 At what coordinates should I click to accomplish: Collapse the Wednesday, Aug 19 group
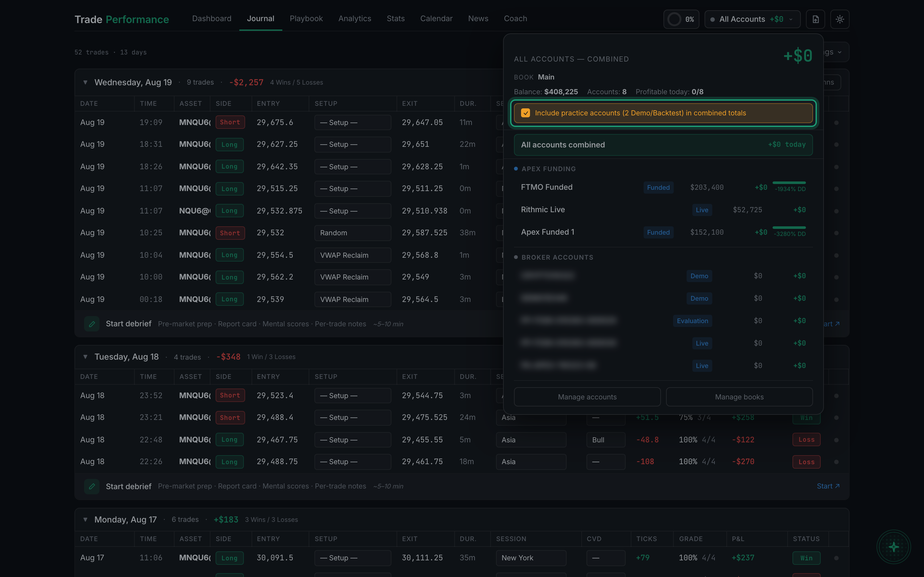point(86,82)
